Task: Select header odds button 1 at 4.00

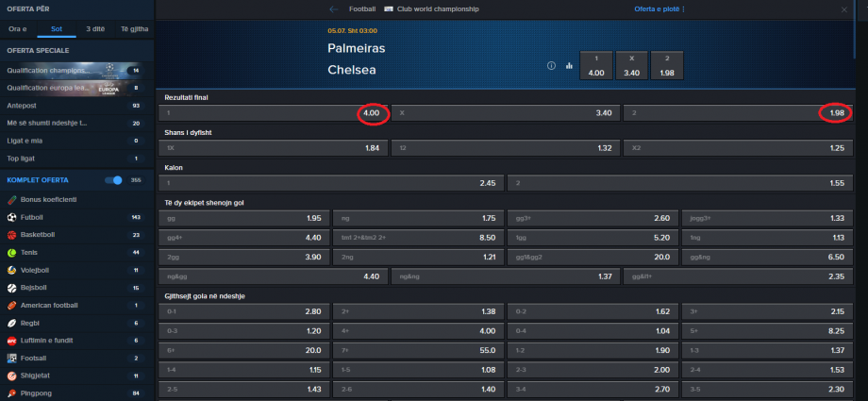Action: (x=596, y=65)
